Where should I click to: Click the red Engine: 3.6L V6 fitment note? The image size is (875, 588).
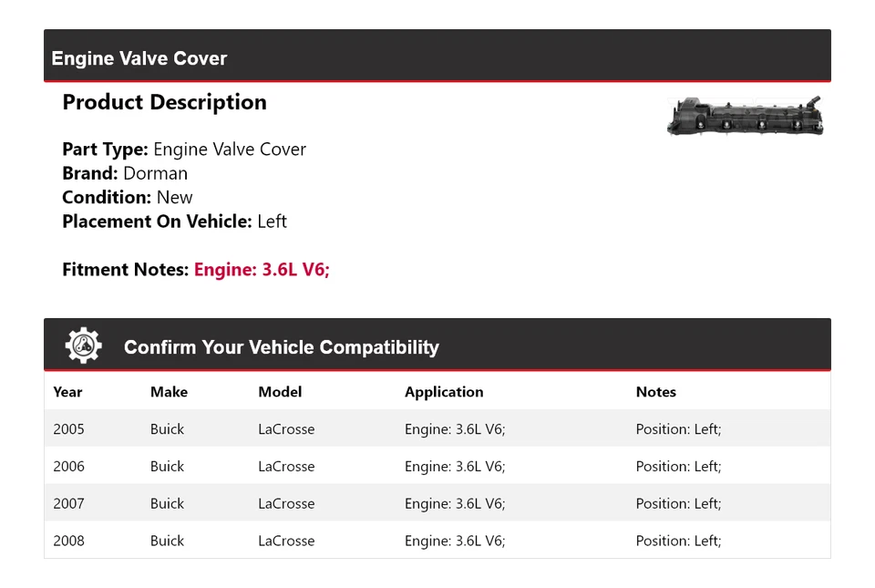tap(262, 270)
